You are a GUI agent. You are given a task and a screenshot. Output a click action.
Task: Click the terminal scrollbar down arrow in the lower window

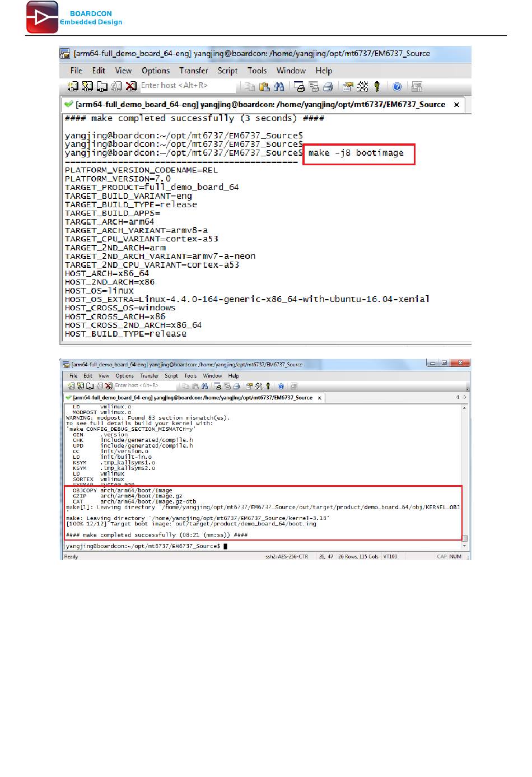(465, 546)
